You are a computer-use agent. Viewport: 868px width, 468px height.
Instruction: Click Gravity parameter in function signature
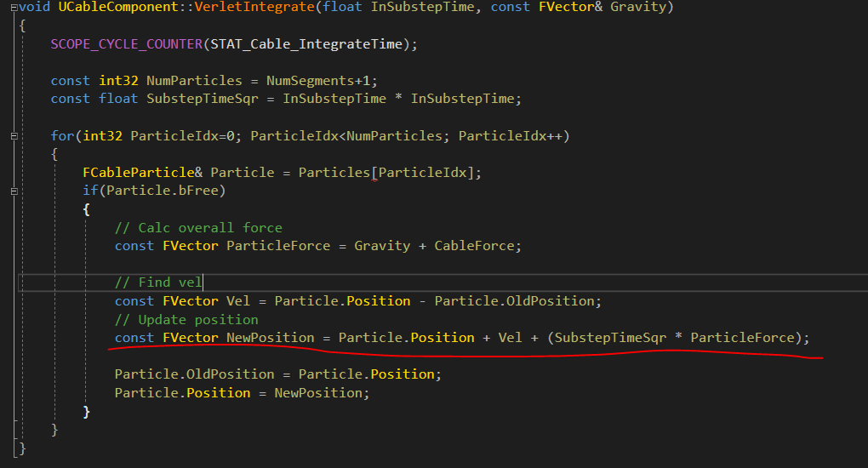click(x=638, y=7)
